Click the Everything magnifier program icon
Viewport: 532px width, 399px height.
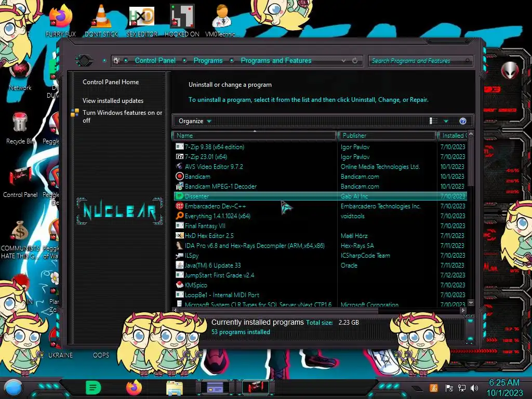click(x=179, y=216)
